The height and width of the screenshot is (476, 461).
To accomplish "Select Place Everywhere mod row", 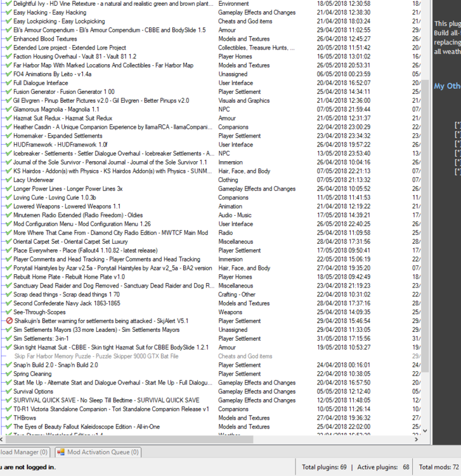I will (211, 250).
